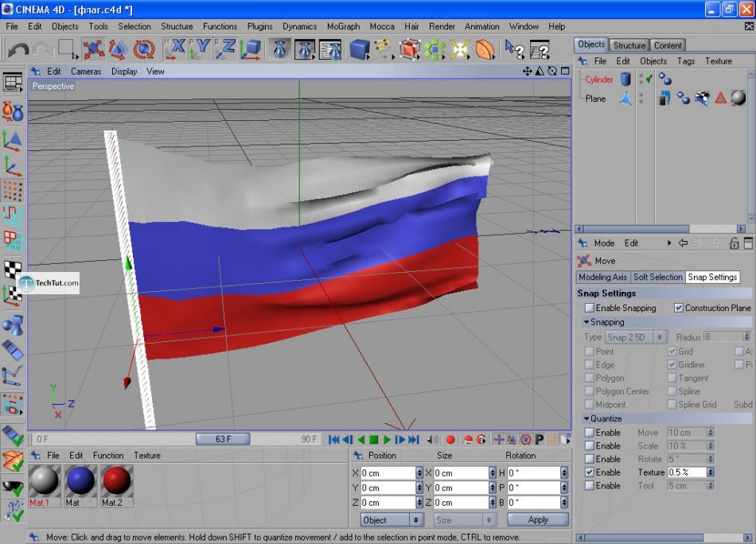Add a cube primitive object

click(359, 49)
